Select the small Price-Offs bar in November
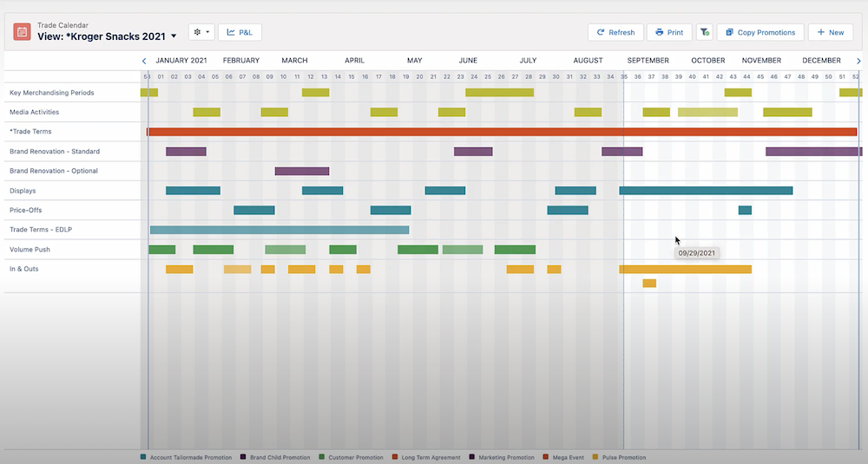This screenshot has width=868, height=464. tap(745, 210)
